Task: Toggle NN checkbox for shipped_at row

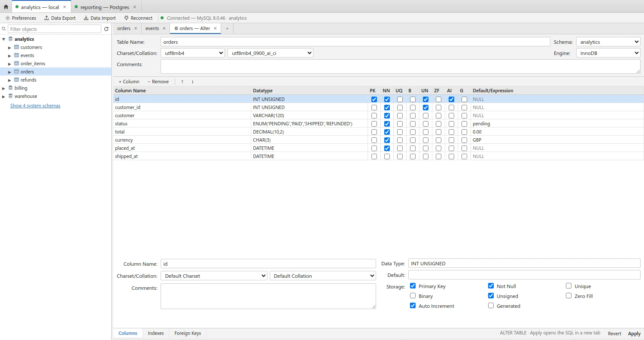Action: pyautogui.click(x=387, y=156)
